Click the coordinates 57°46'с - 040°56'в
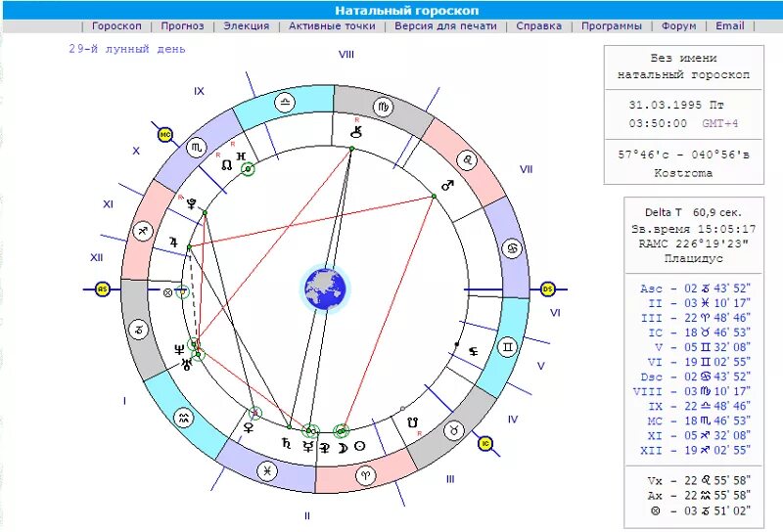The height and width of the screenshot is (532, 783). point(683,155)
